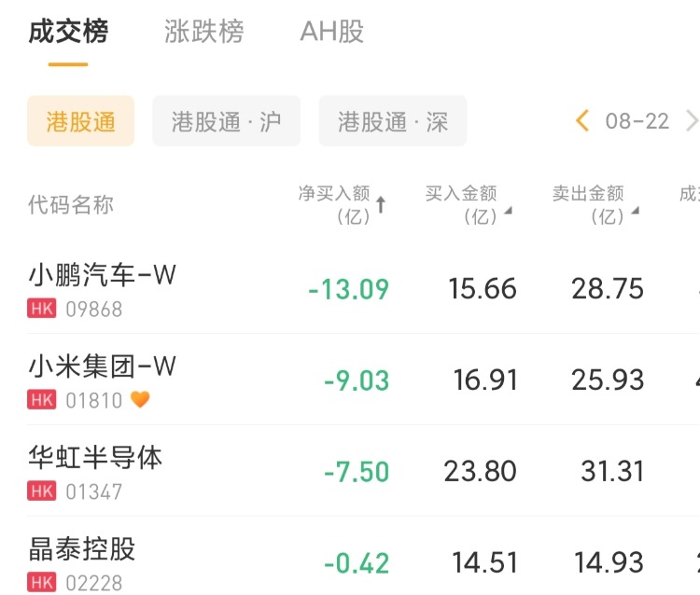Click the 代码名称 column header
This screenshot has width=700, height=595.
coord(71,205)
